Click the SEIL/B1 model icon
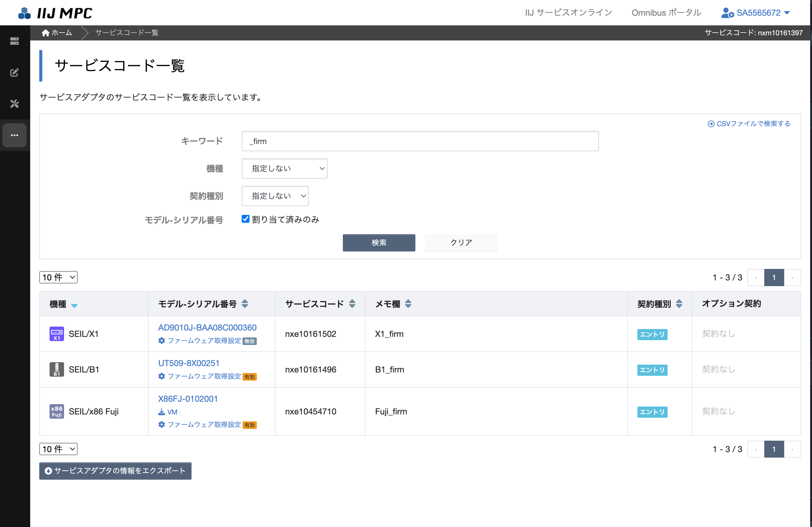The width and height of the screenshot is (812, 527). click(56, 369)
